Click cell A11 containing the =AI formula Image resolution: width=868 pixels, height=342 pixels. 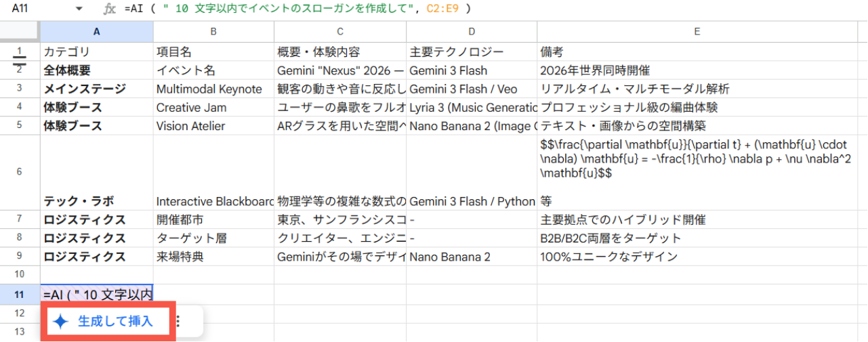click(96, 294)
